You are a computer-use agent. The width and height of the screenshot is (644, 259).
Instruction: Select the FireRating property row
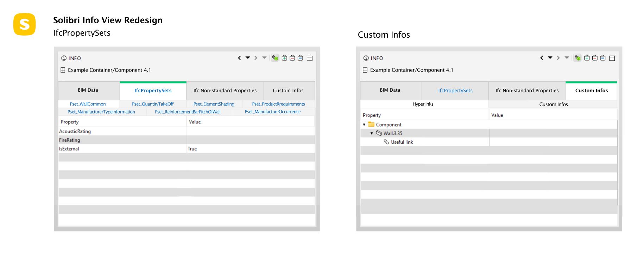click(187, 140)
